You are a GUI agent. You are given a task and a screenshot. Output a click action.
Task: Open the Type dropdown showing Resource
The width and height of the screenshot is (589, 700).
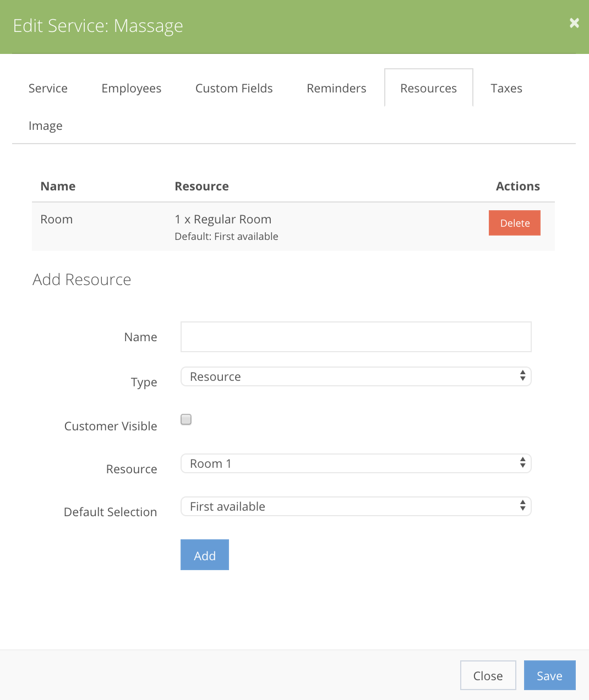(356, 376)
